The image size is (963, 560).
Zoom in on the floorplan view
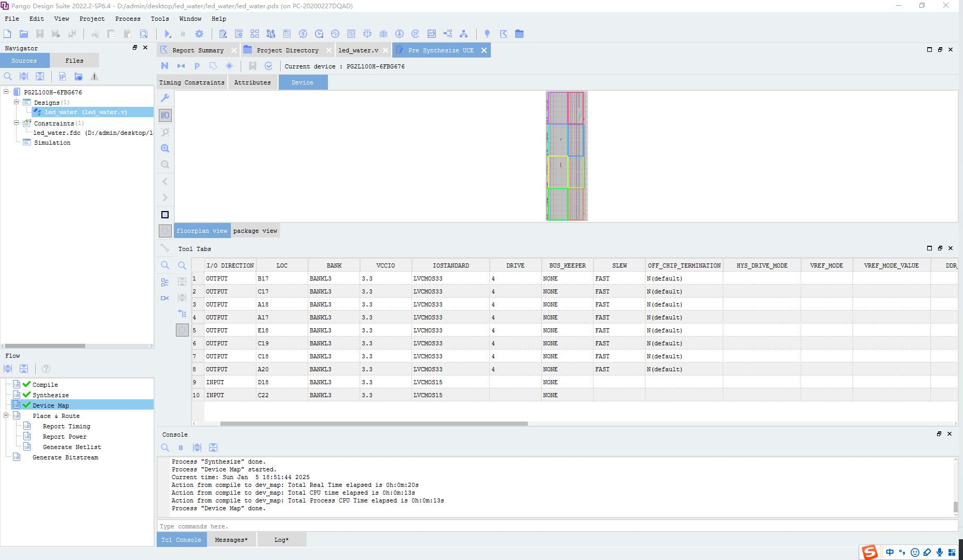tap(165, 148)
